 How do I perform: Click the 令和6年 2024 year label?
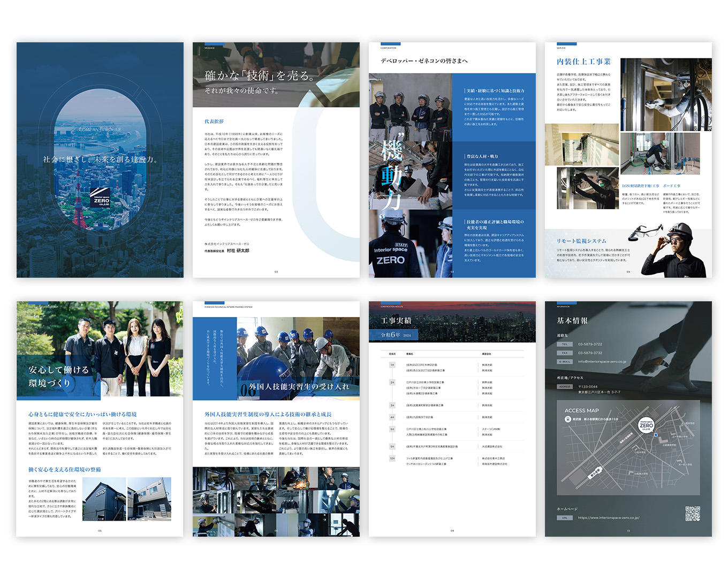396,335
